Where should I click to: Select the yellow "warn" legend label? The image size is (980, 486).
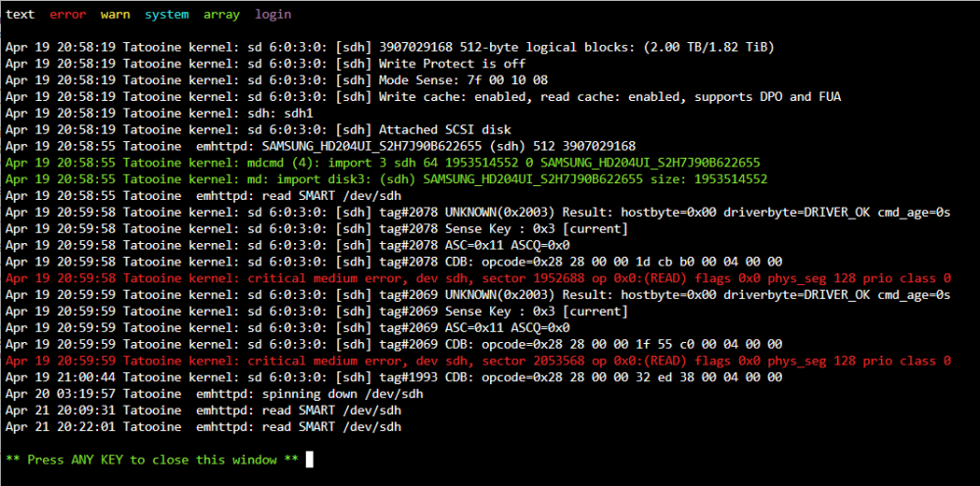point(116,15)
